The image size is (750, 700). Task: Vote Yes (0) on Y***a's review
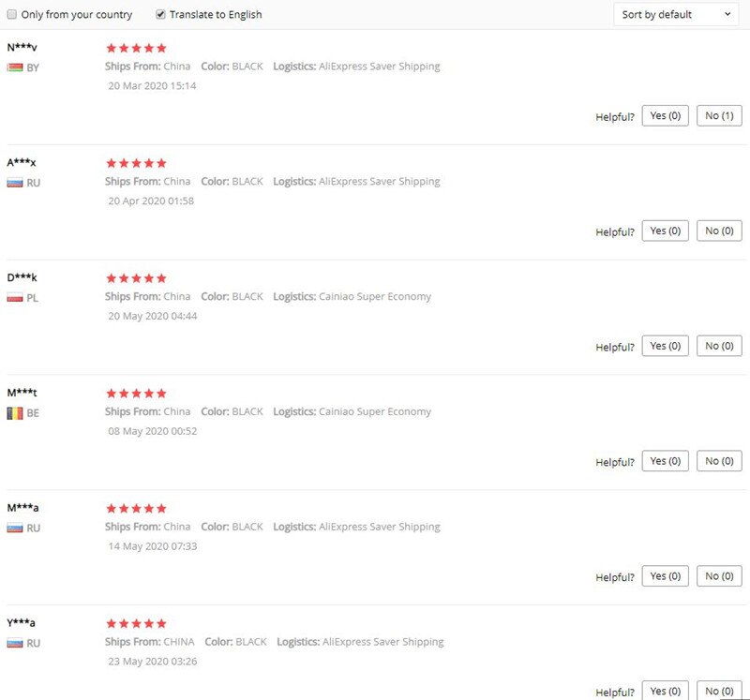[665, 691]
